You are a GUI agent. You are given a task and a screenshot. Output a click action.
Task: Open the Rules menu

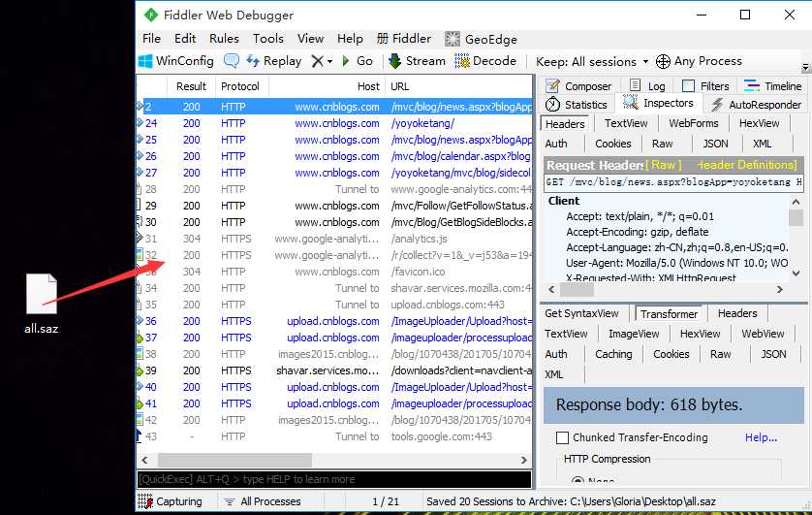coord(224,39)
